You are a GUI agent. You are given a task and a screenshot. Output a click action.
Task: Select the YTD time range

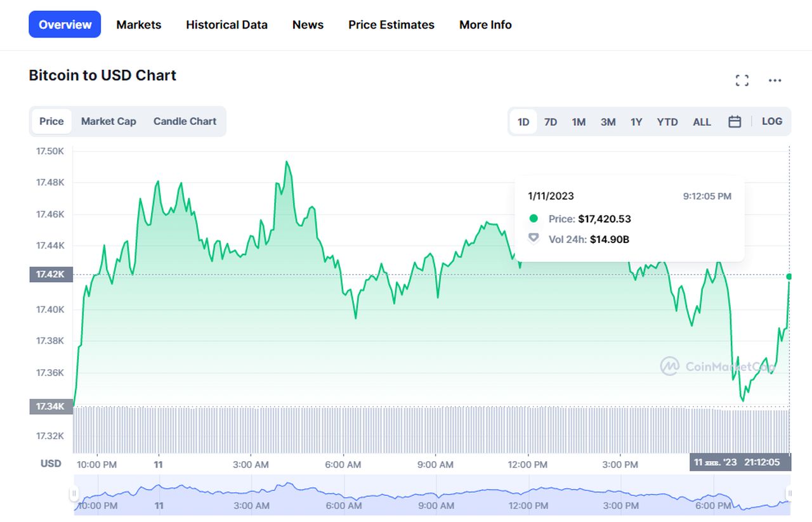pos(667,122)
